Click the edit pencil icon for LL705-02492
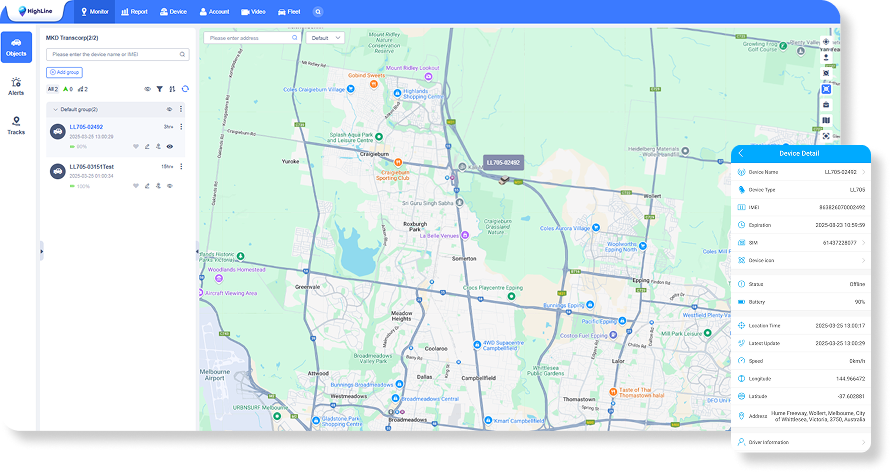Image resolution: width=891 pixels, height=473 pixels. coord(147,146)
